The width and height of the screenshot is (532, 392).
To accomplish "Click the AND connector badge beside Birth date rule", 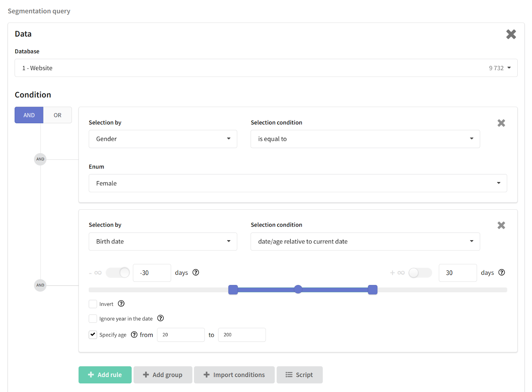I will 40,285.
